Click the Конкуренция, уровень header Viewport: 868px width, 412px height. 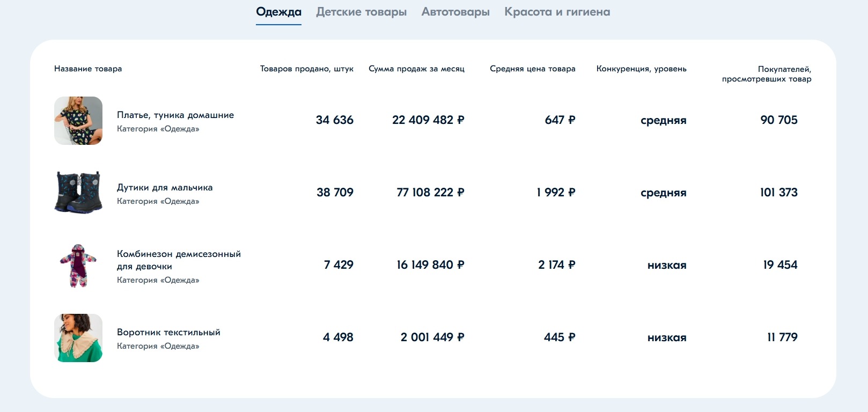point(642,69)
